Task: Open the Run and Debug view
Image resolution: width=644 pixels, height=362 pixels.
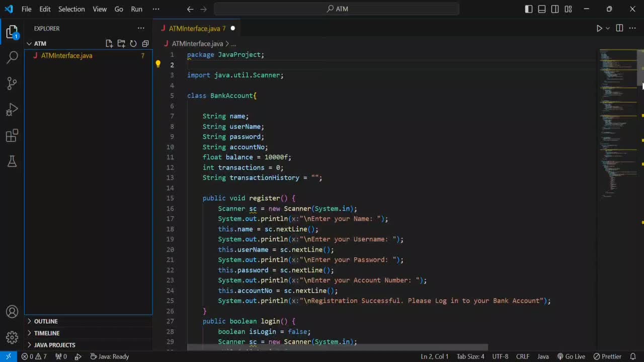Action: [x=12, y=110]
